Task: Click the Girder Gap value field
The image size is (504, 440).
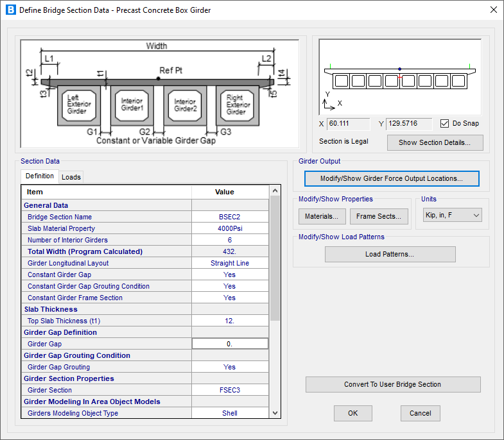Action: pyautogui.click(x=230, y=344)
